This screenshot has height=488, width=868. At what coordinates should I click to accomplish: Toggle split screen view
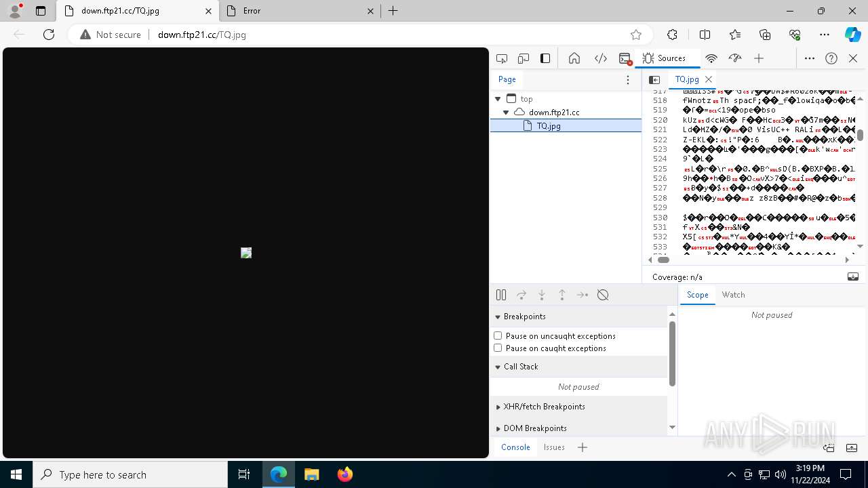click(x=705, y=35)
